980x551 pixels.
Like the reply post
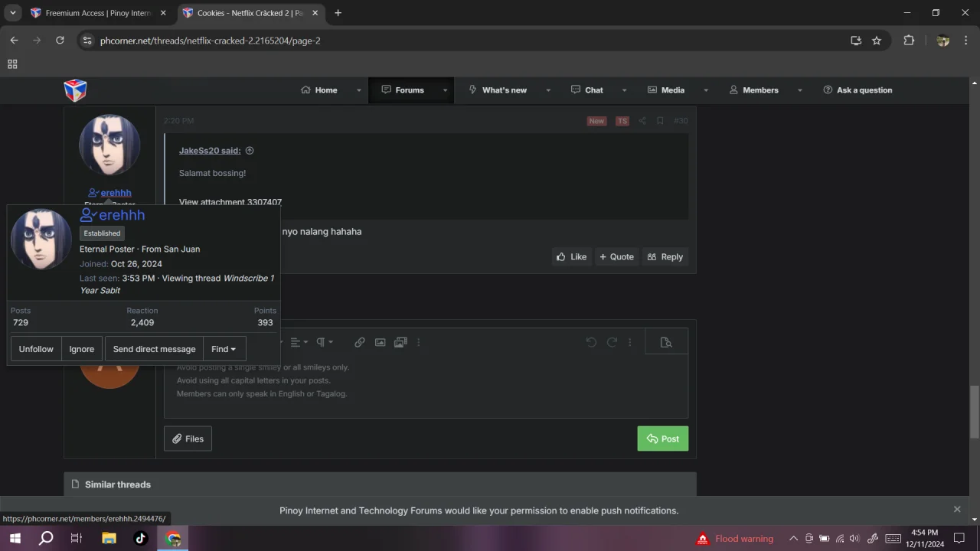coord(571,257)
